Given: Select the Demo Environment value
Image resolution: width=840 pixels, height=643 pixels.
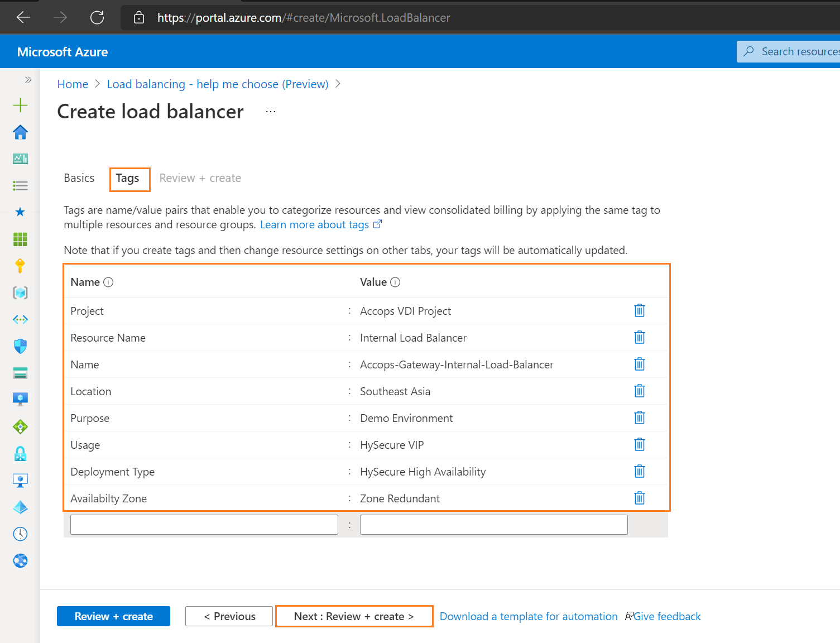Looking at the screenshot, I should (406, 418).
